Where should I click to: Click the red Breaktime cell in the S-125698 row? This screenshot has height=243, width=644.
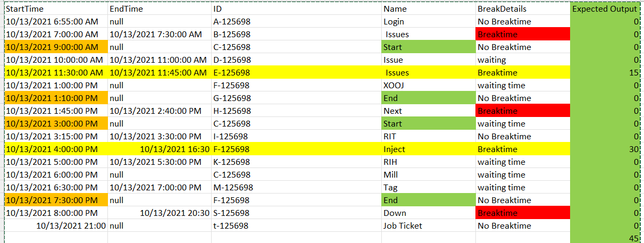[x=523, y=213]
